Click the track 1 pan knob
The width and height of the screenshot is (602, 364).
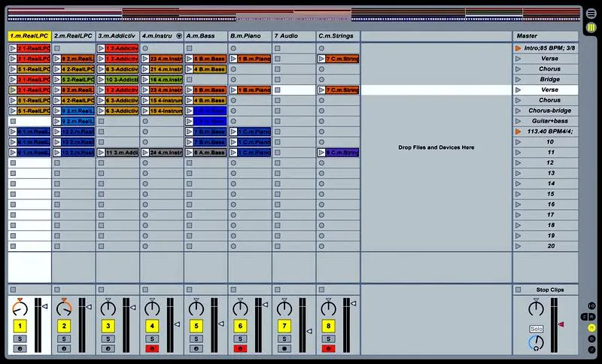(20, 308)
